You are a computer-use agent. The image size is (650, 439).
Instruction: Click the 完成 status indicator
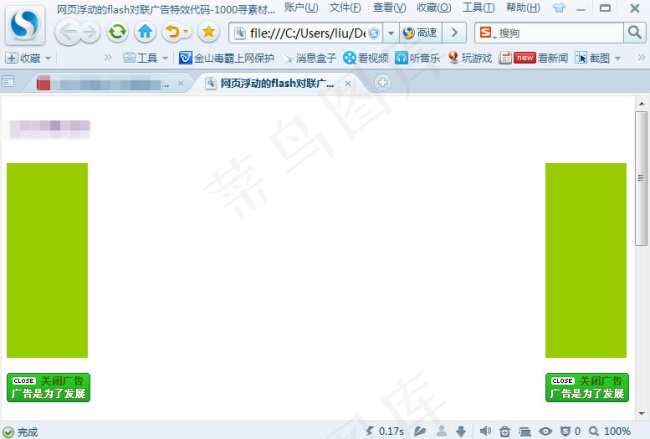coord(20,432)
